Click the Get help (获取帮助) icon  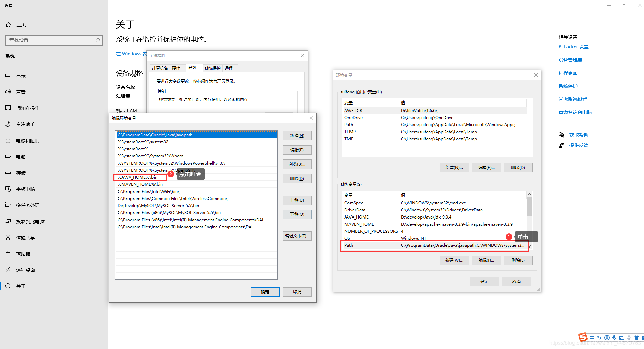(561, 135)
